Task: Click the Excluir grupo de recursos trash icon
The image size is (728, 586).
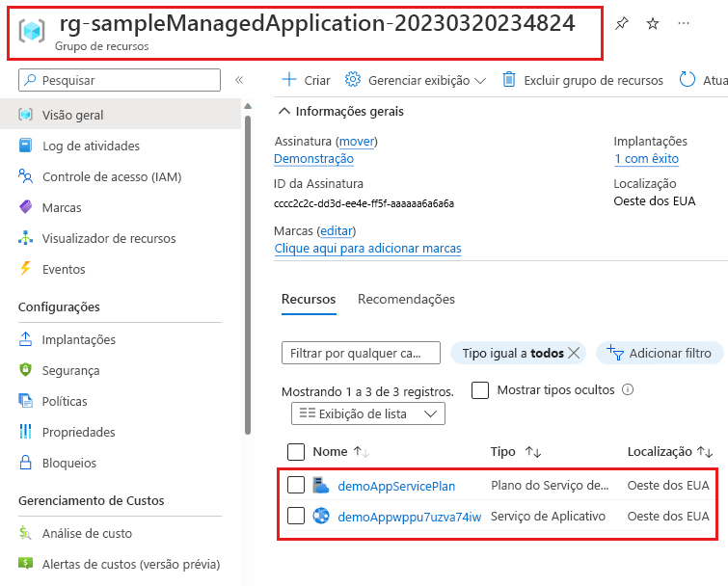Action: click(x=509, y=81)
